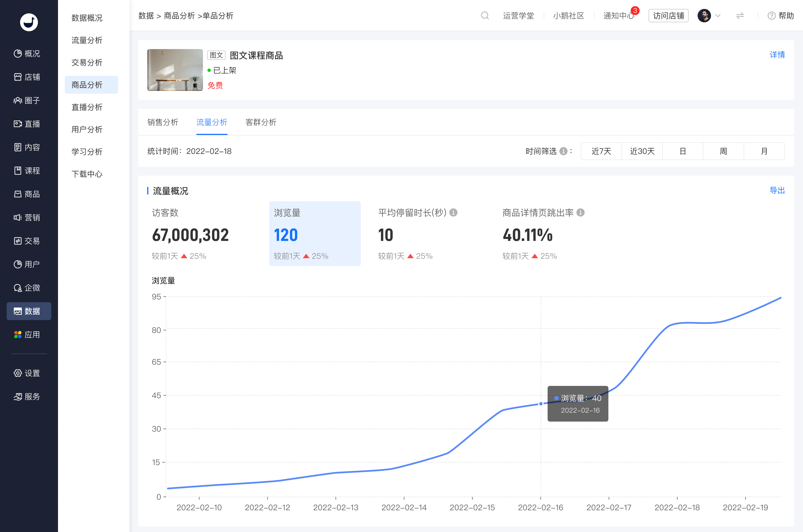
Task: Switch to 客群分析 tab
Action: pos(261,122)
